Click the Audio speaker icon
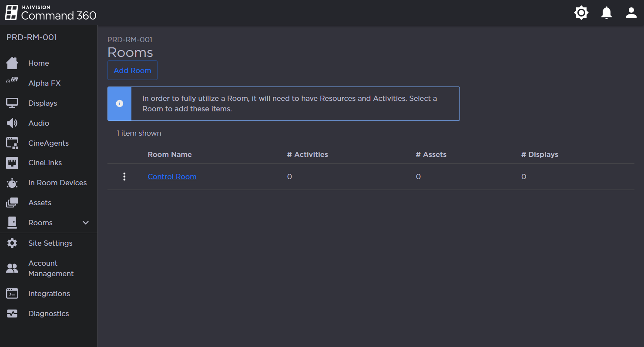The height and width of the screenshot is (347, 644). click(12, 123)
